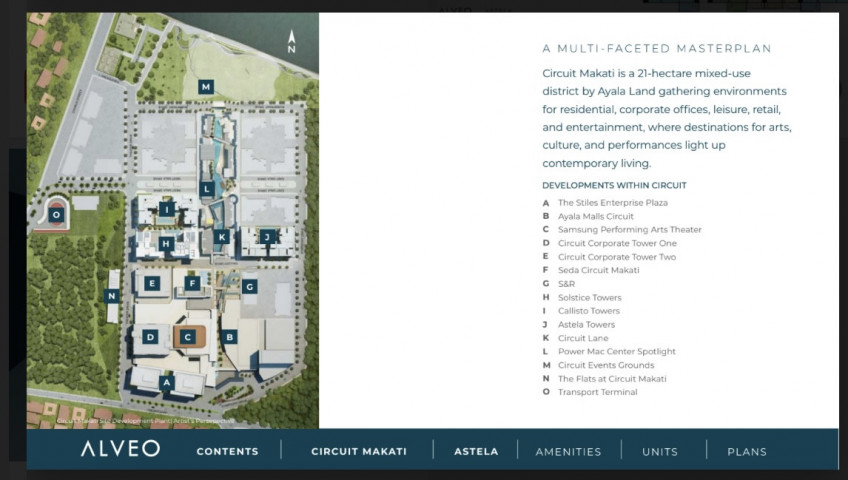Click 'Circuit Corporate Tower One' legend entry
Image resolution: width=848 pixels, height=480 pixels.
tap(617, 243)
